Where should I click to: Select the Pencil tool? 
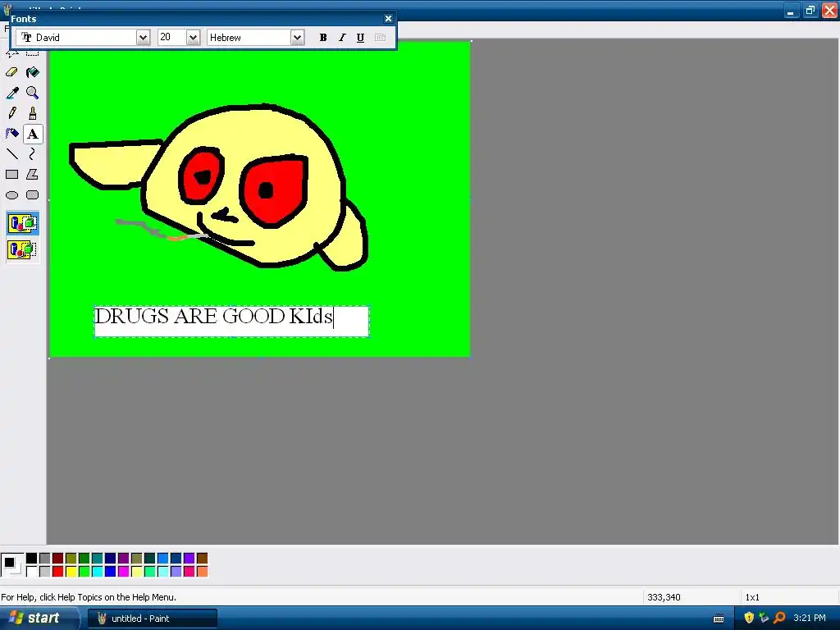[11, 113]
